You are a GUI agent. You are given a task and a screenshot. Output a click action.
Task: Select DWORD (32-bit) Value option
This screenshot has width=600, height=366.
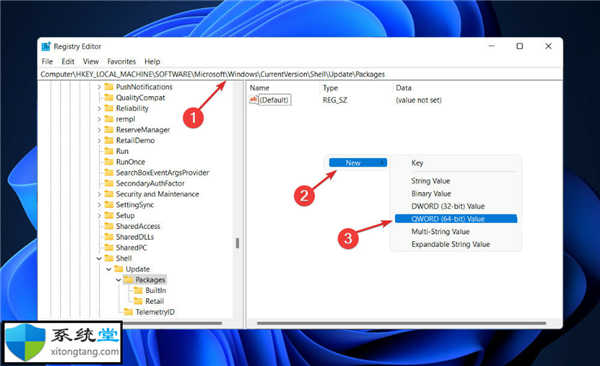pyautogui.click(x=448, y=206)
